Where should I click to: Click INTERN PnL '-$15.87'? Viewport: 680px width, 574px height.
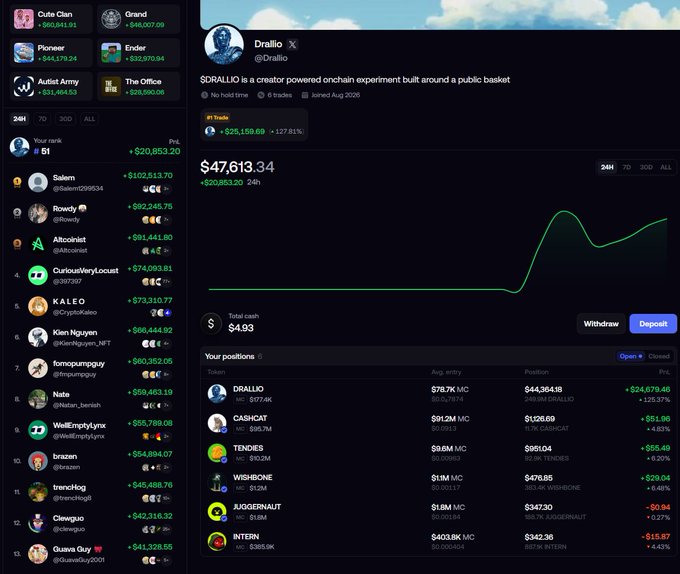tap(656, 537)
